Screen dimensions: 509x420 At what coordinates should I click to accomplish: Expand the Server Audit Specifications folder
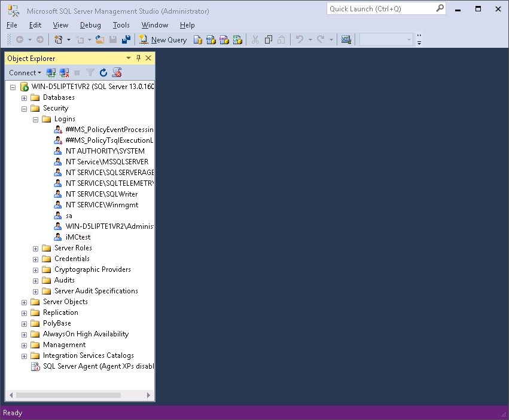36,292
